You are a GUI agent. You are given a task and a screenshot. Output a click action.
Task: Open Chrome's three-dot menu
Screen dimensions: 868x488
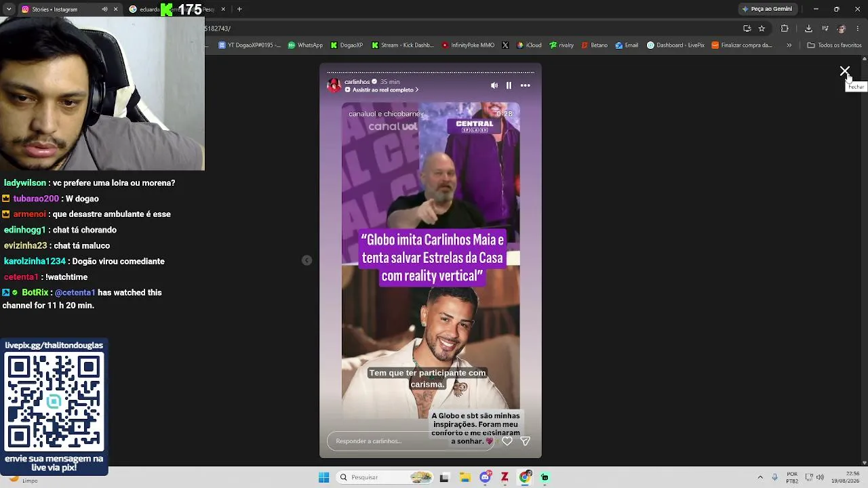coord(858,28)
